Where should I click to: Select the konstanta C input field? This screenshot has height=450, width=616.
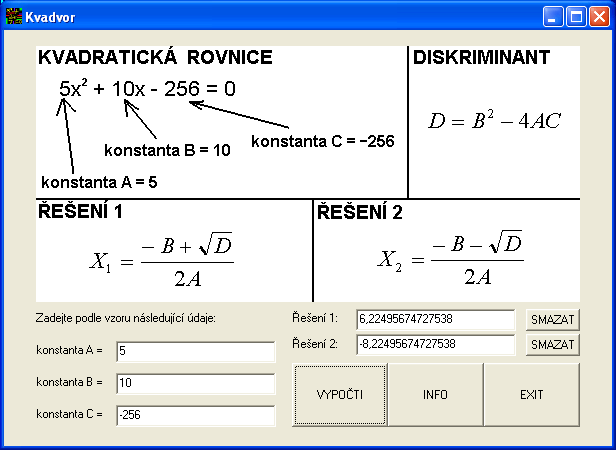tap(194, 415)
